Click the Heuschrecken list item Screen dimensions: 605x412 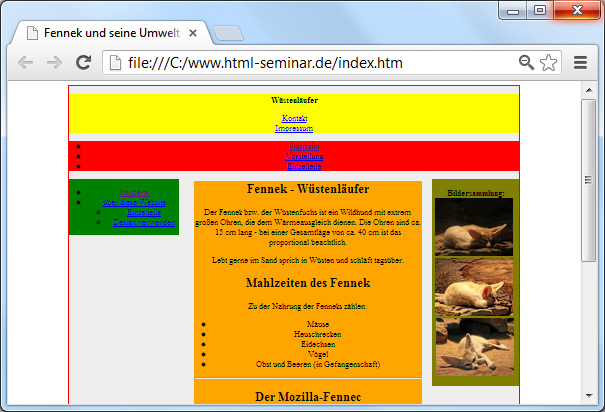click(318, 334)
